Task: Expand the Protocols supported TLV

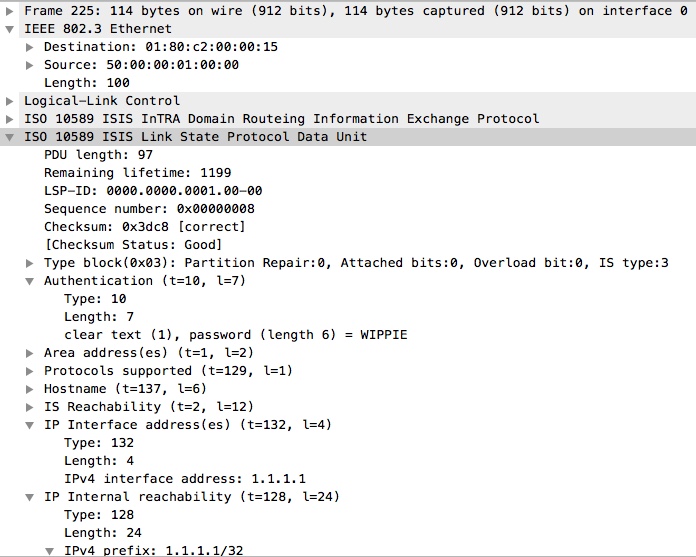Action: click(x=30, y=371)
